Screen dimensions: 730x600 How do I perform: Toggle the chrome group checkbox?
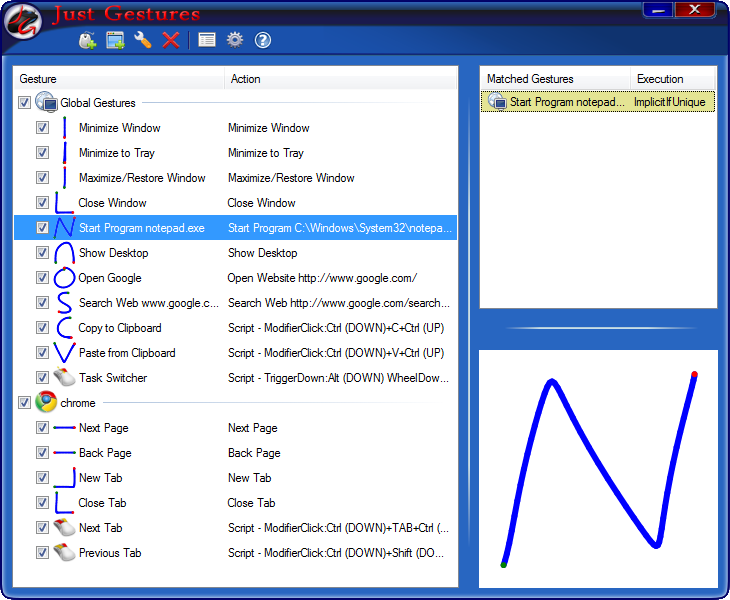[24, 403]
